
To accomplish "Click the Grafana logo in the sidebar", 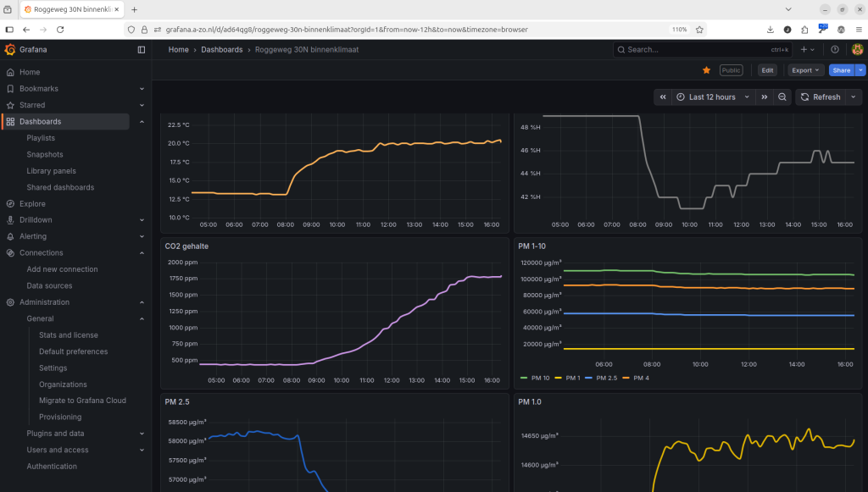I will pyautogui.click(x=10, y=50).
